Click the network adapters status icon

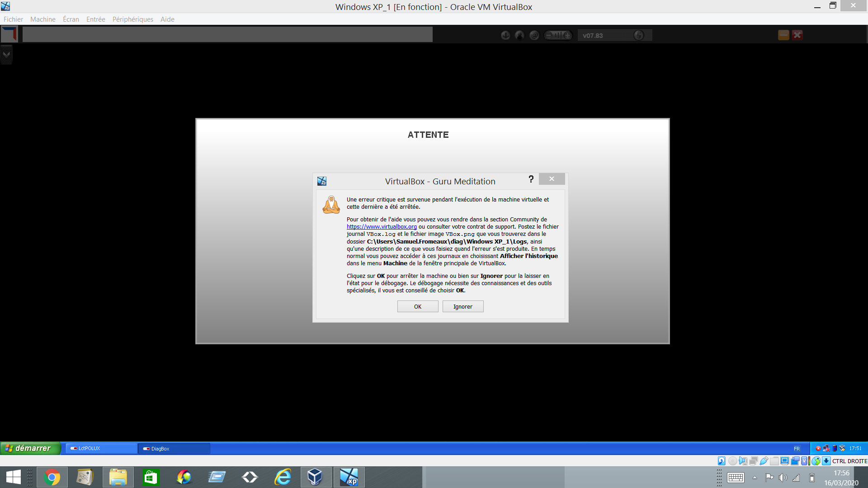(x=754, y=461)
